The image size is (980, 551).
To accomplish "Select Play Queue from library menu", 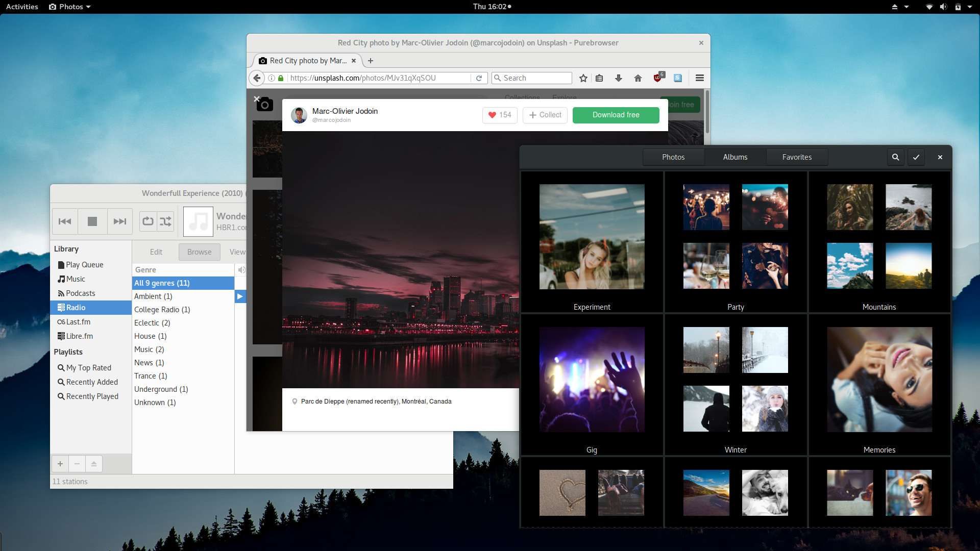I will [x=84, y=264].
